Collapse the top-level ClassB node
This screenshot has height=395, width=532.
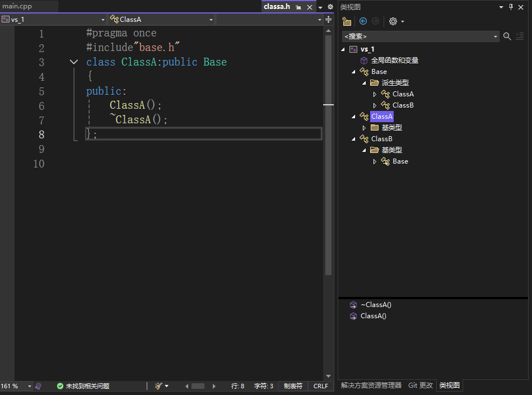(353, 139)
